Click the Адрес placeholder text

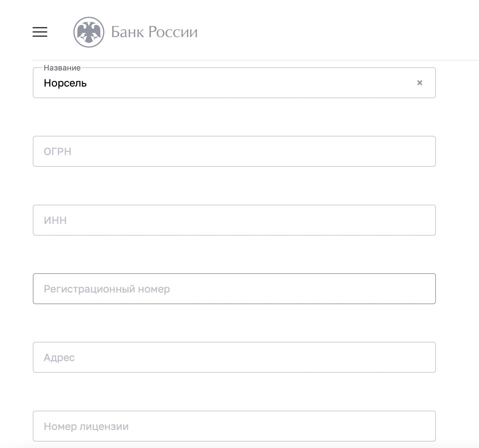59,358
